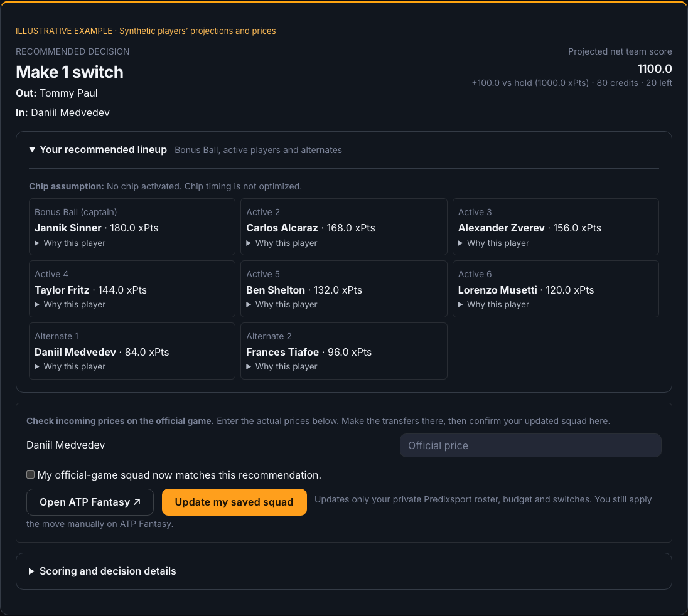Click the Alternate 1 label

[x=56, y=336]
